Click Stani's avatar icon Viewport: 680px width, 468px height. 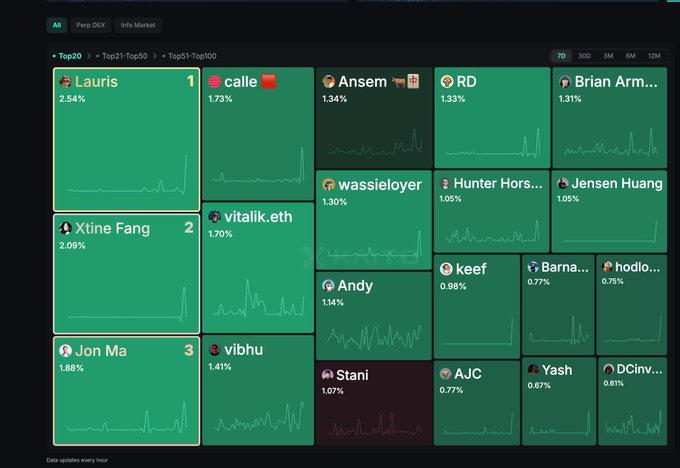coord(327,375)
